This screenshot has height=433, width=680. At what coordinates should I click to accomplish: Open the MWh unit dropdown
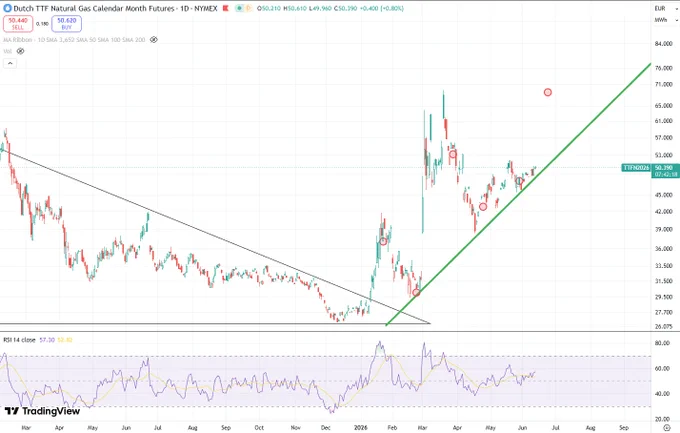665,20
